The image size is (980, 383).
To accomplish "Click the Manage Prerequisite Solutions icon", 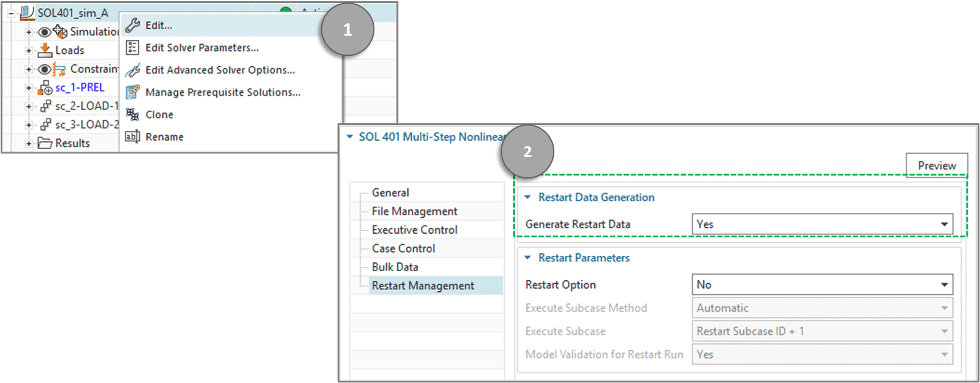I will pyautogui.click(x=132, y=92).
